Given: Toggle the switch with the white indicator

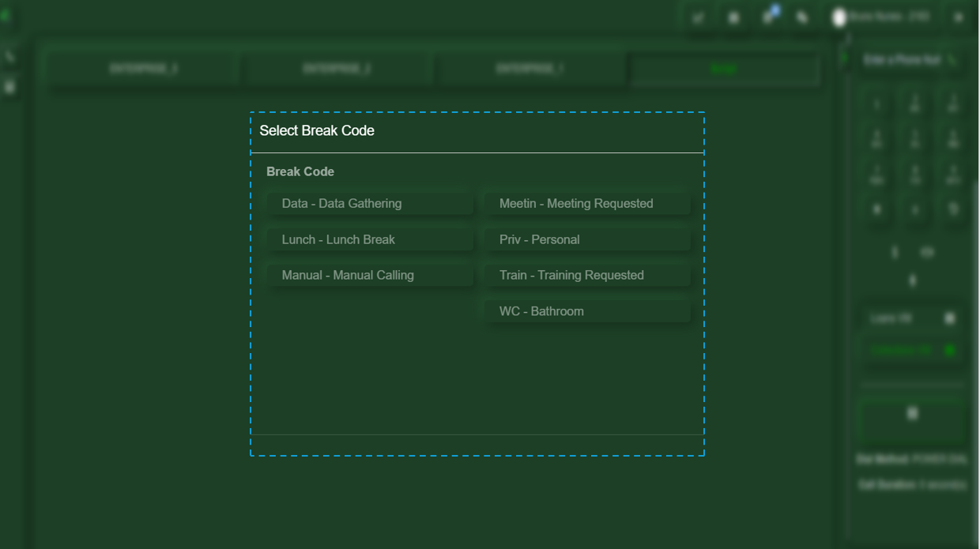Looking at the screenshot, I should pos(949,318).
